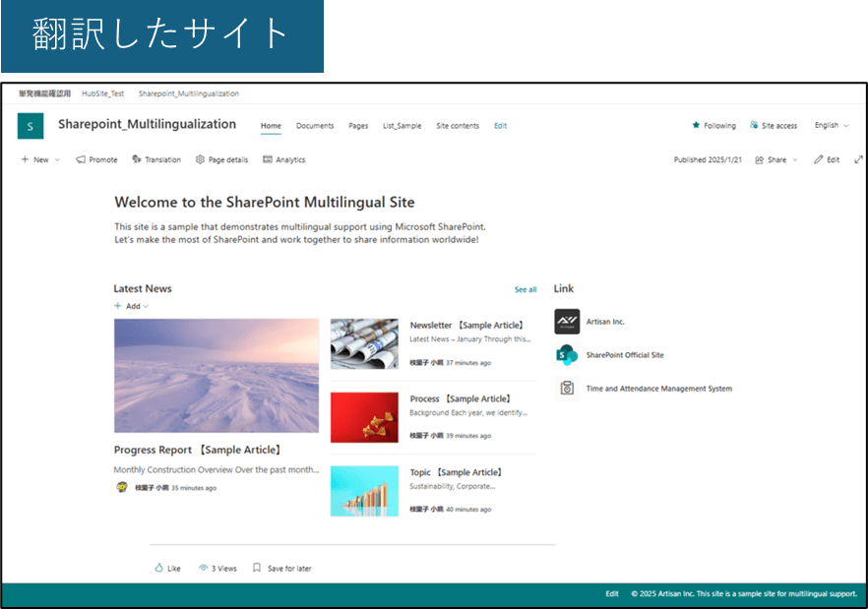
Task: Click SharePoint Official Site link text
Action: 625,355
